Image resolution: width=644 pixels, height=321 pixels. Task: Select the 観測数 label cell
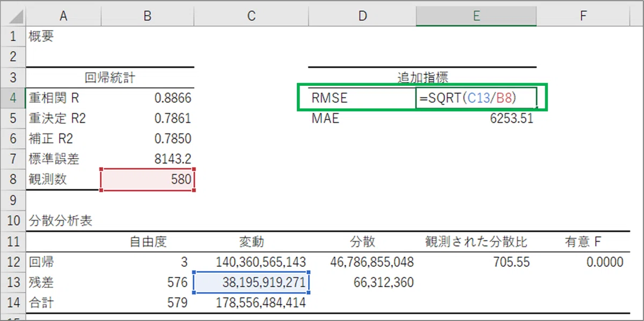tap(63, 179)
